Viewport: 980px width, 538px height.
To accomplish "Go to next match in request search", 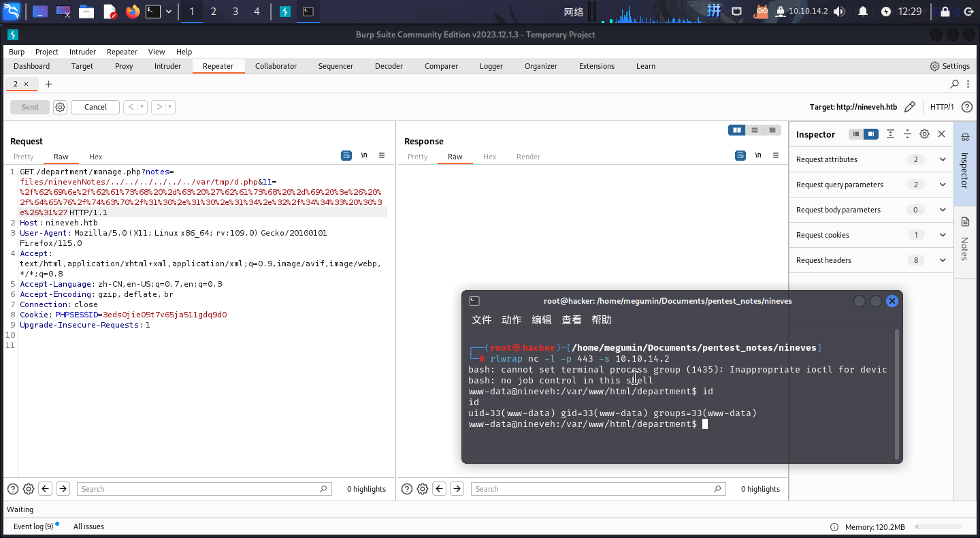I will pyautogui.click(x=63, y=489).
